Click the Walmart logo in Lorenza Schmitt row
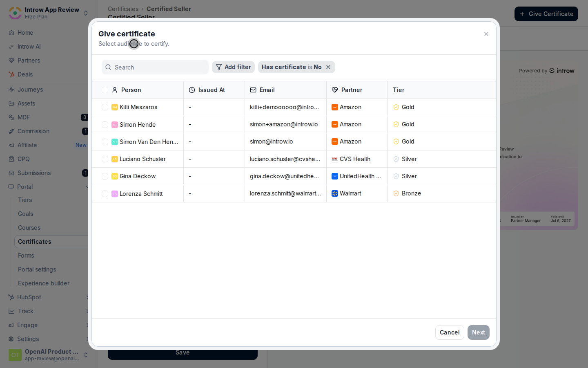Viewport: 588px width, 368px height. pos(335,193)
